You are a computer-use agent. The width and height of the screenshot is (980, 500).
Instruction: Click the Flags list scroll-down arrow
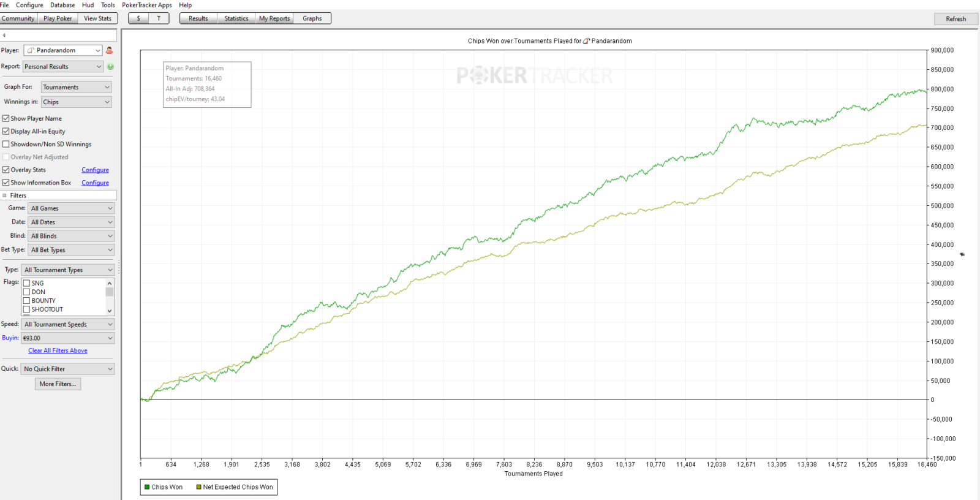[110, 311]
